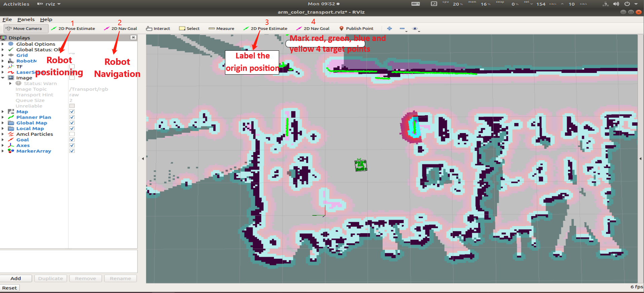Image resolution: width=644 pixels, height=293 pixels.
Task: Toggle the Goal display checkbox
Action: (72, 140)
